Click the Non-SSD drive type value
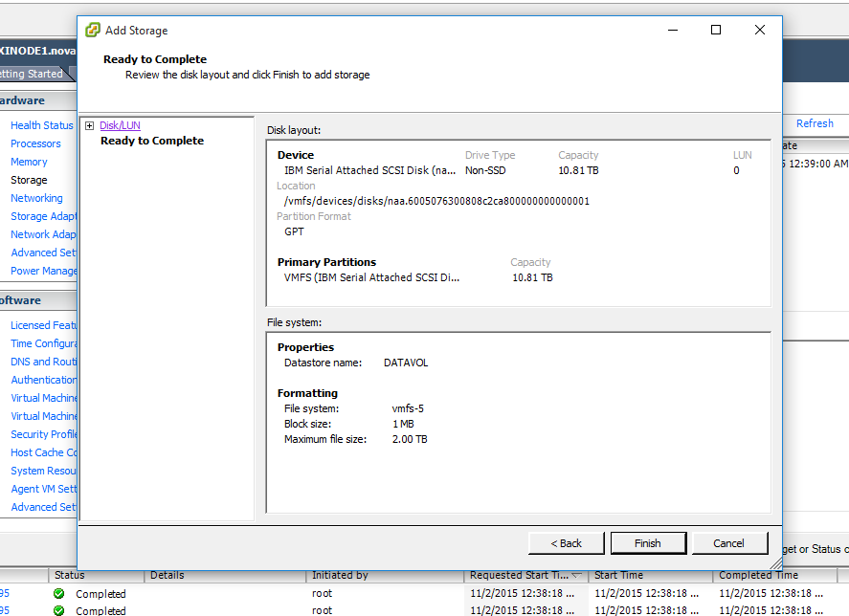The width and height of the screenshot is (849, 616). (485, 170)
